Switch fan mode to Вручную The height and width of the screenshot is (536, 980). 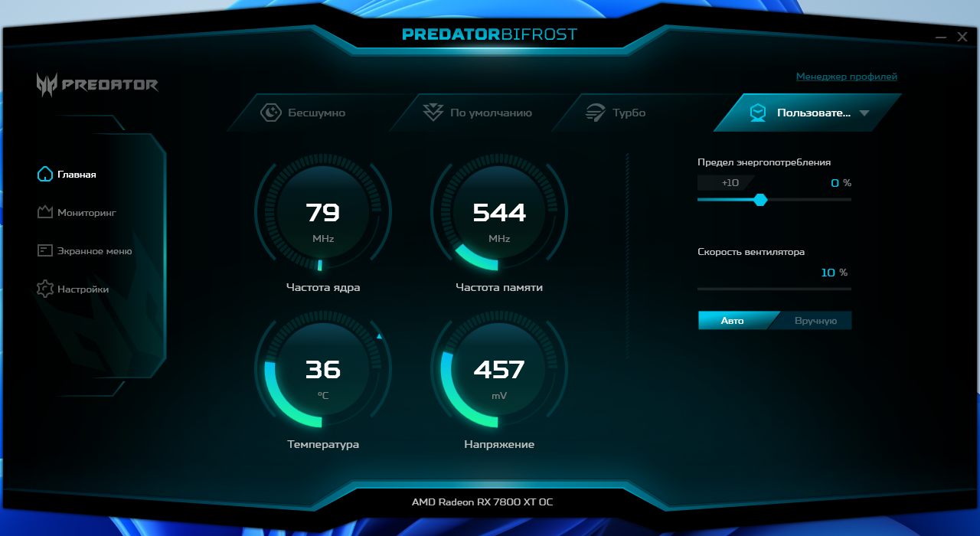coord(815,321)
